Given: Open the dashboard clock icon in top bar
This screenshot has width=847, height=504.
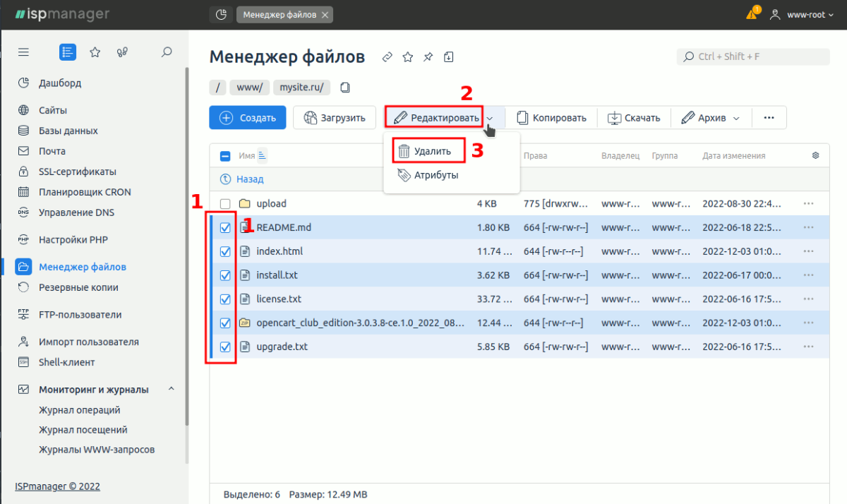Looking at the screenshot, I should 221,14.
